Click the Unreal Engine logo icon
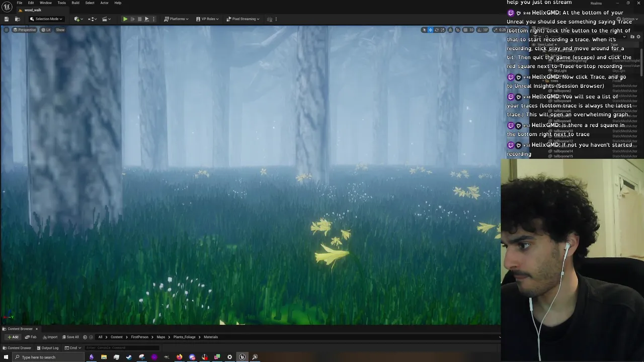Image resolution: width=644 pixels, height=362 pixels. (x=7, y=6)
